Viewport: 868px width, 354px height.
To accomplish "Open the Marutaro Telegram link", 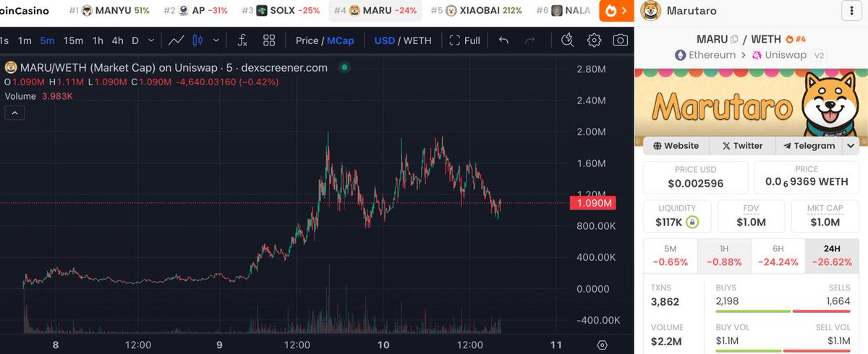I will click(x=809, y=145).
